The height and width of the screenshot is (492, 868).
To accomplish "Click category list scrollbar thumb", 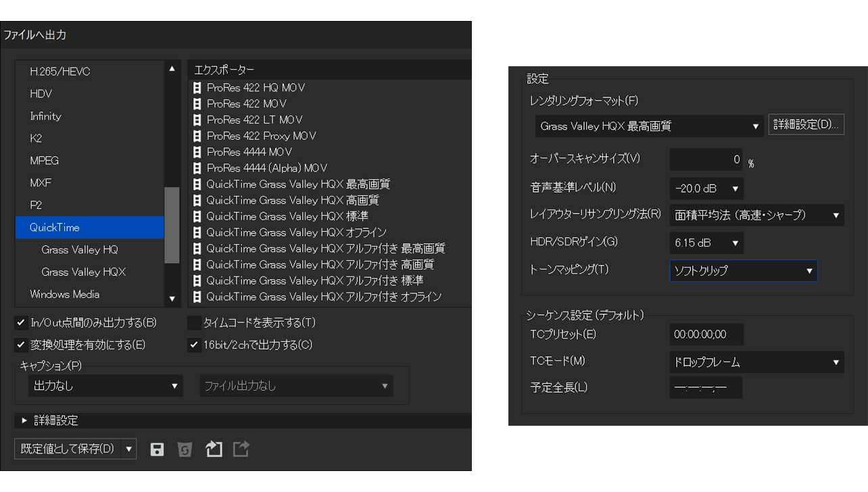I will (x=172, y=225).
